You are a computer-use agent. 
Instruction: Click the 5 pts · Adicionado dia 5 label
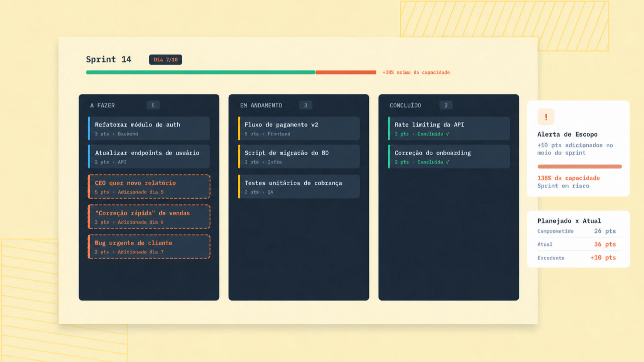click(x=129, y=192)
